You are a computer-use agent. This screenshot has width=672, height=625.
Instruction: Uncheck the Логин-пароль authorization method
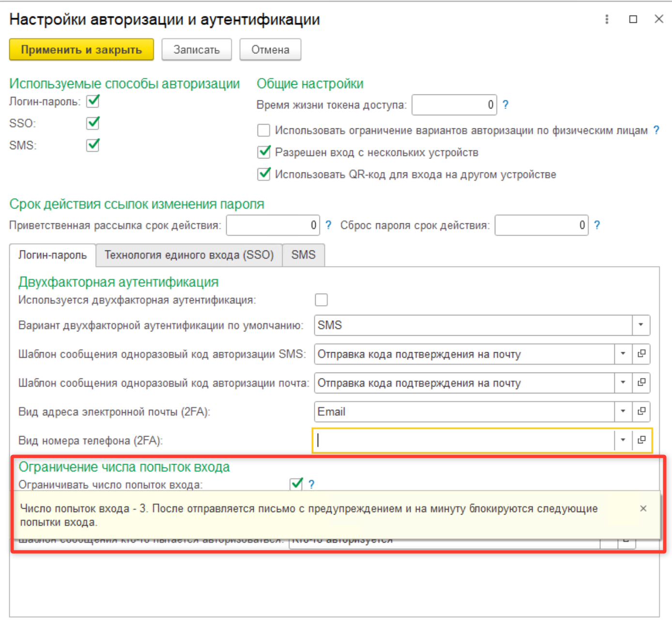click(93, 101)
